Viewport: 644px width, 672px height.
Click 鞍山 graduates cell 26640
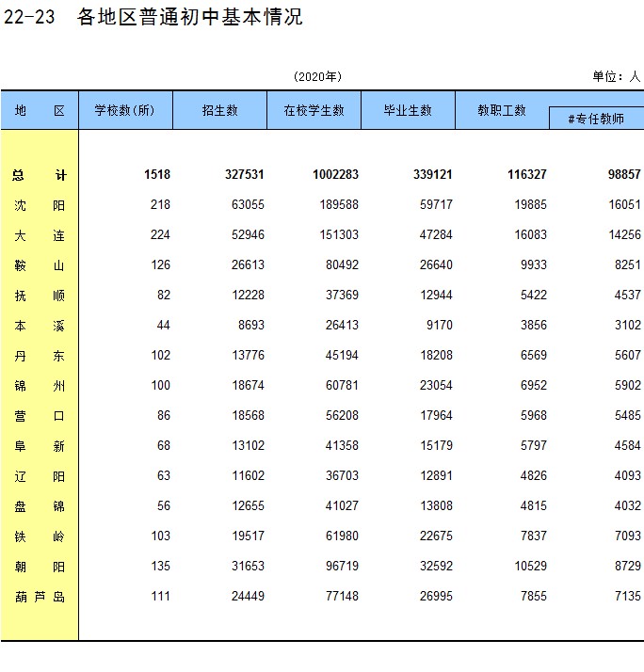pos(436,264)
